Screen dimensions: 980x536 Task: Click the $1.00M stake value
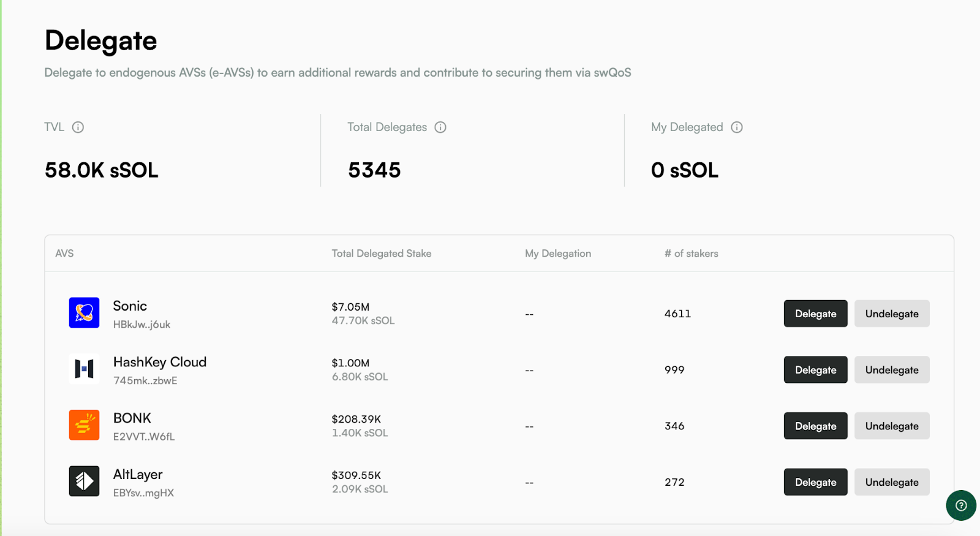pos(350,363)
